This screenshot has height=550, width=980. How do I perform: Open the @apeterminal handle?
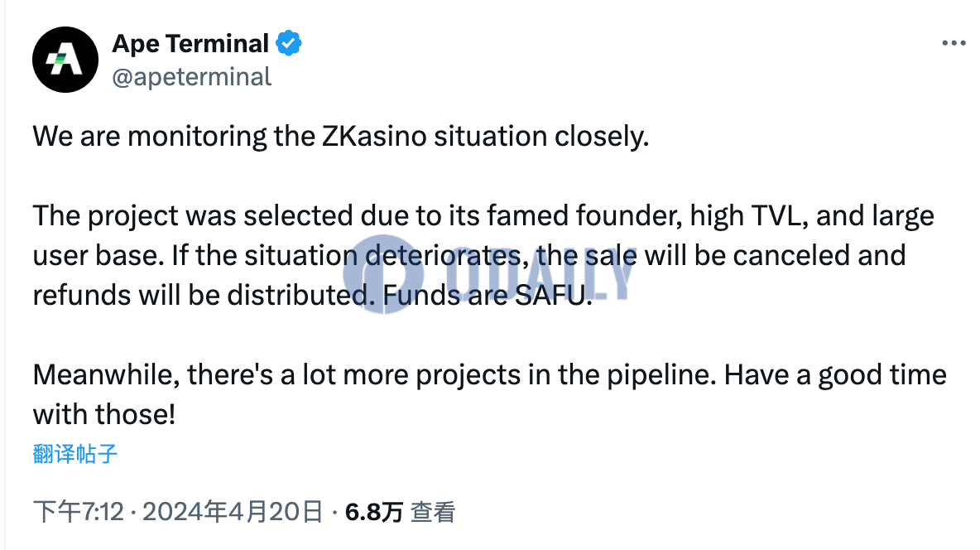click(191, 77)
